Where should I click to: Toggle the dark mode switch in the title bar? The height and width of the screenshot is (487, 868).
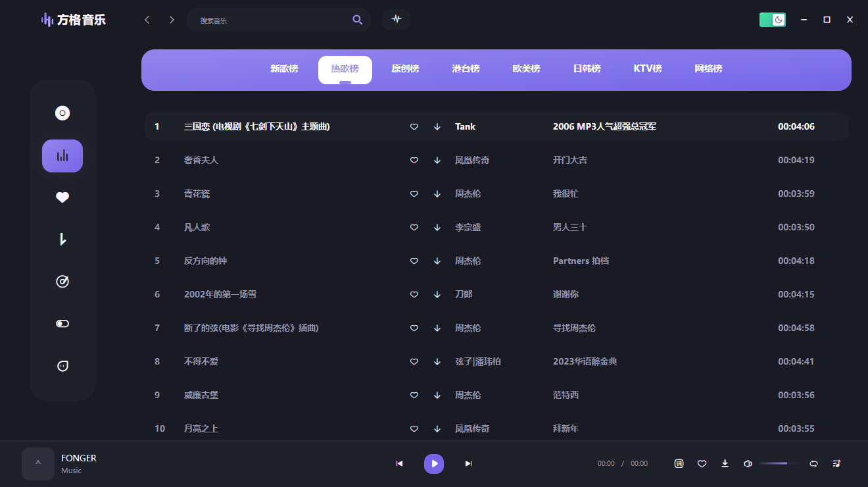(772, 20)
